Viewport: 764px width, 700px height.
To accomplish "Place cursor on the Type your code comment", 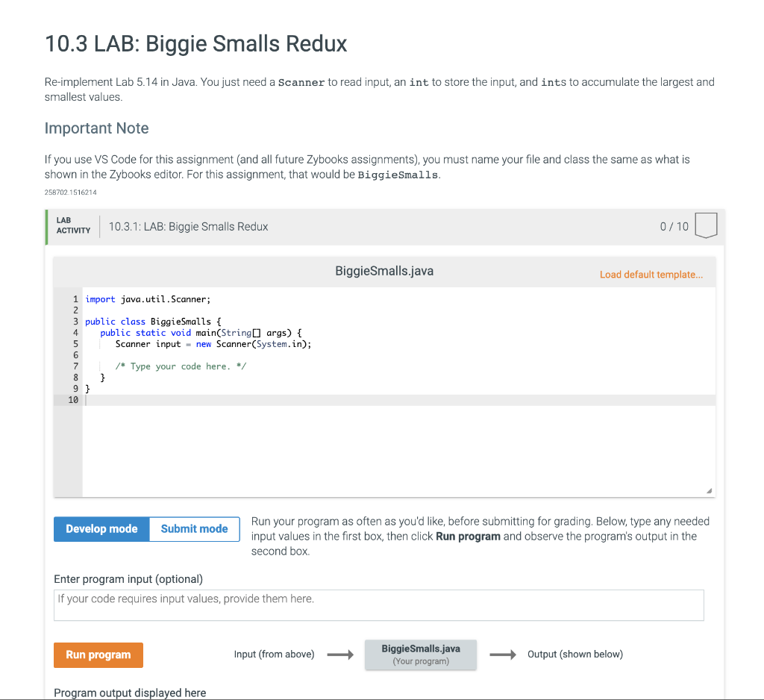I will pos(181,366).
